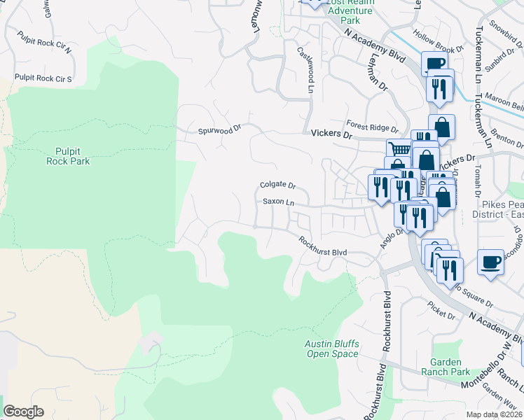Select the Castlewood Ln street label
This screenshot has width=524, height=420.
click(305, 70)
